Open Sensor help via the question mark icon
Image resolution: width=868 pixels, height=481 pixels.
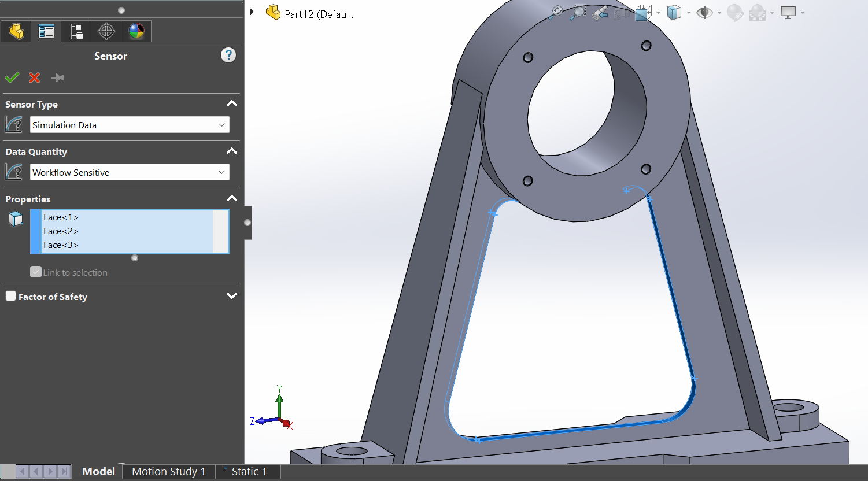click(x=228, y=55)
